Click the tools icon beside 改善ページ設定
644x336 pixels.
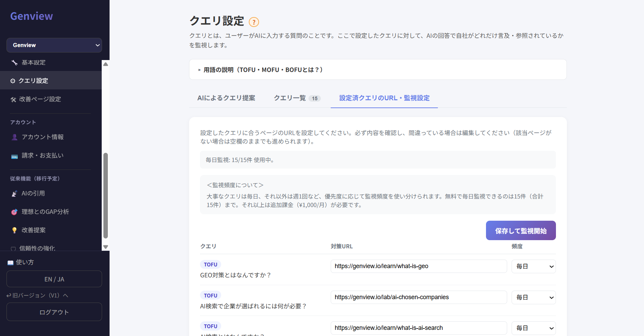tap(13, 99)
